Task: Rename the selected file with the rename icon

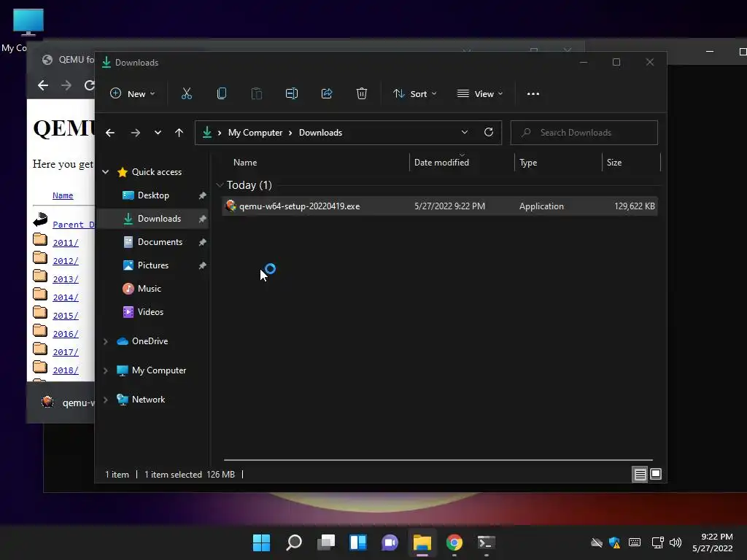Action: coord(292,94)
